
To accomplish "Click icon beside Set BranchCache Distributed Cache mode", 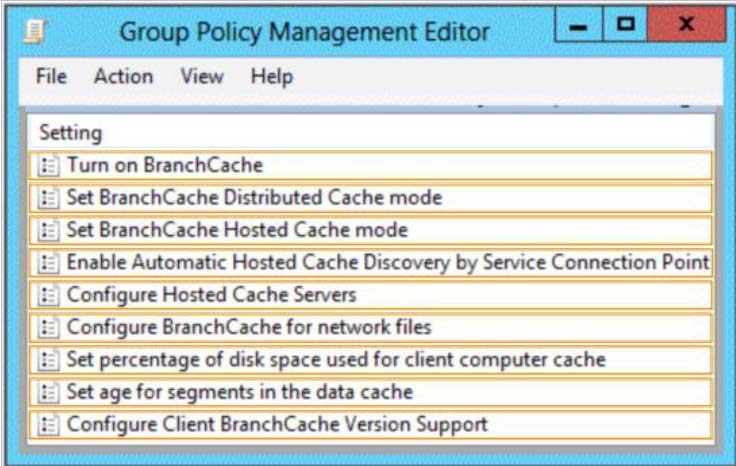I will (x=49, y=198).
